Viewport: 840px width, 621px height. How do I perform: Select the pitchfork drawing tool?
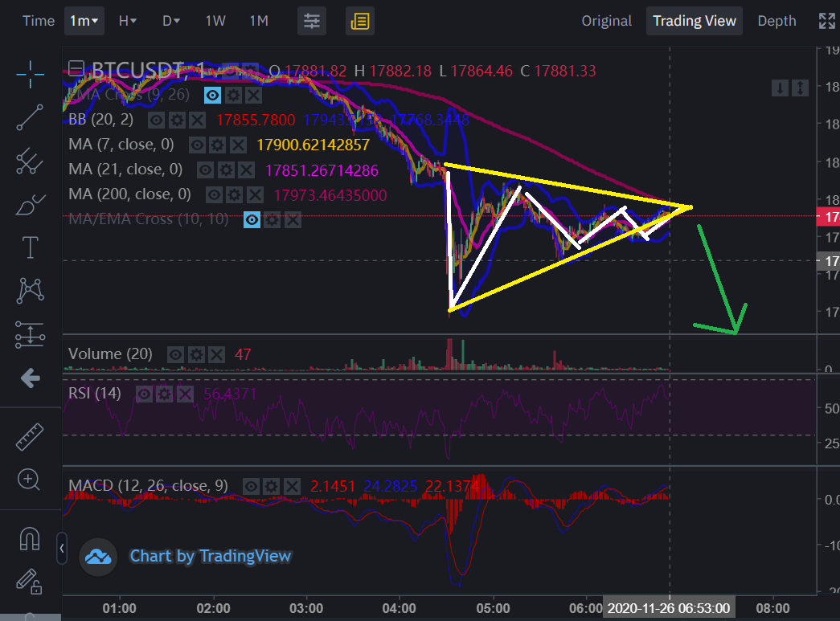click(30, 161)
